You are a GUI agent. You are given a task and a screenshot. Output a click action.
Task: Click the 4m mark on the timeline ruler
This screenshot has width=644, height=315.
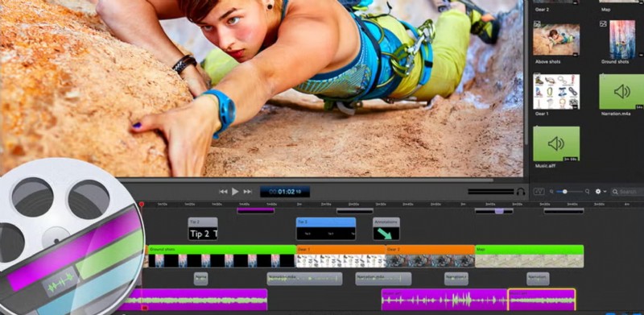coord(627,204)
